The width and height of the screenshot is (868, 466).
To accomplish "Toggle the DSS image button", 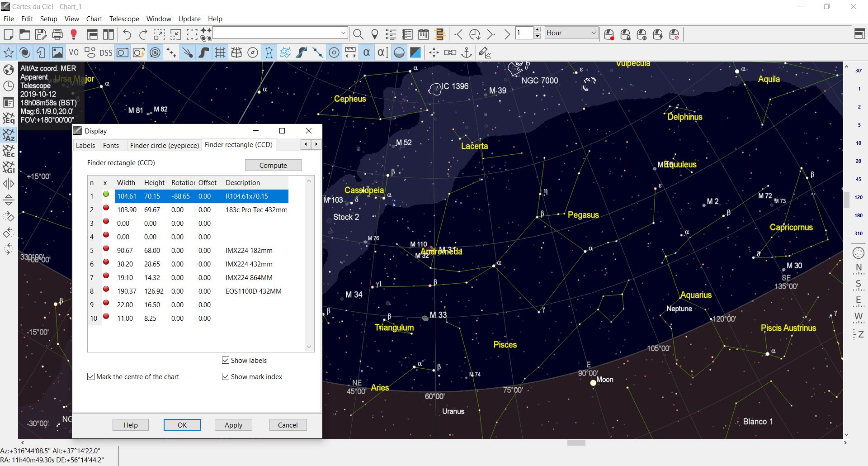I will point(106,53).
